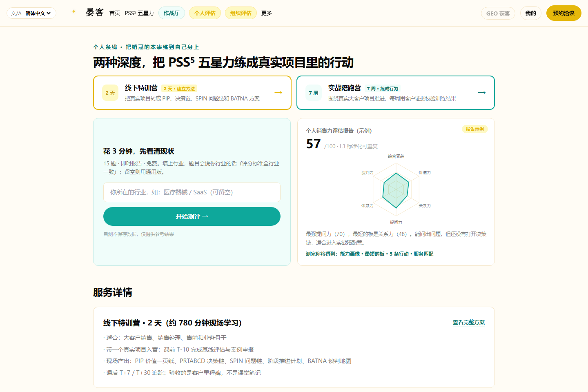Click the radar chart in the report
The image size is (588, 392).
pyautogui.click(x=396, y=190)
